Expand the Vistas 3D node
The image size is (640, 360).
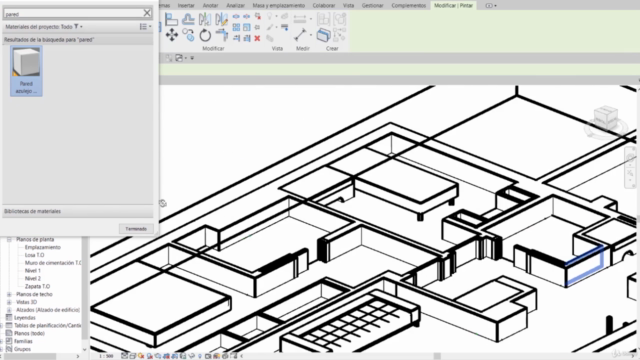pos(9,302)
